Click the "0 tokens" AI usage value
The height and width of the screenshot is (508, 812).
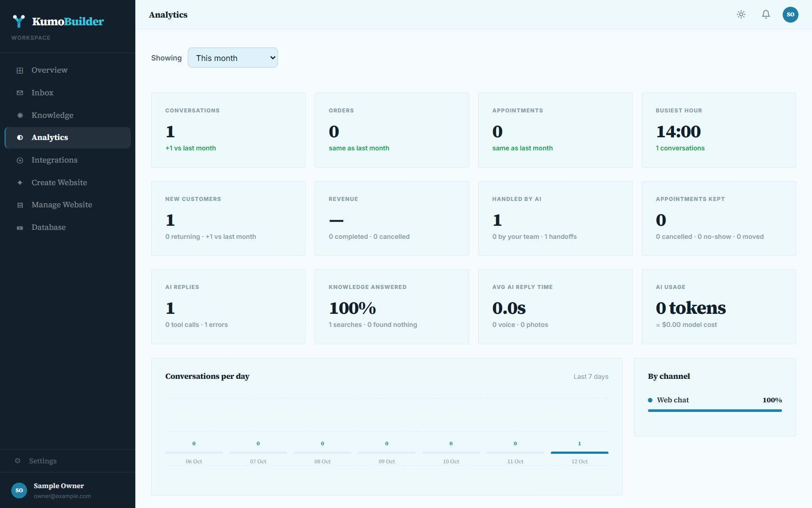691,308
